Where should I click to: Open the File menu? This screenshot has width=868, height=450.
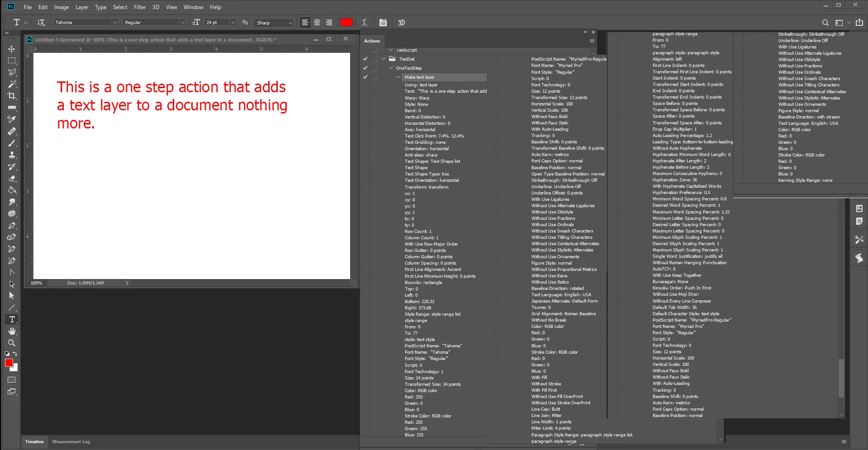28,7
